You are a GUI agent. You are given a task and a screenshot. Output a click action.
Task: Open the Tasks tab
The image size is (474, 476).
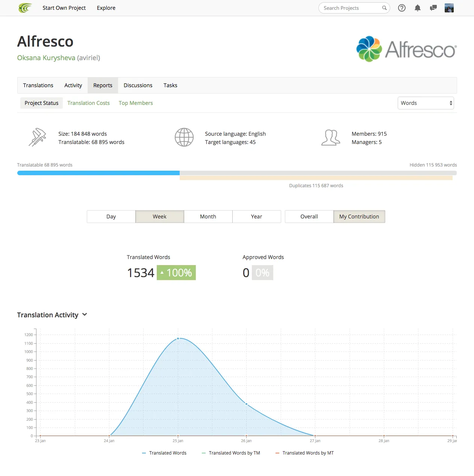click(170, 85)
